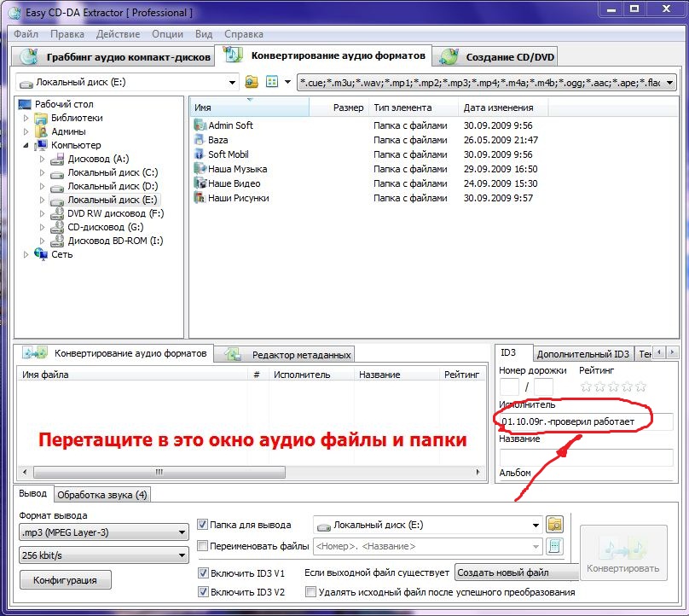Open browse folder icon for output folder
The image size is (689, 616).
pos(554,525)
